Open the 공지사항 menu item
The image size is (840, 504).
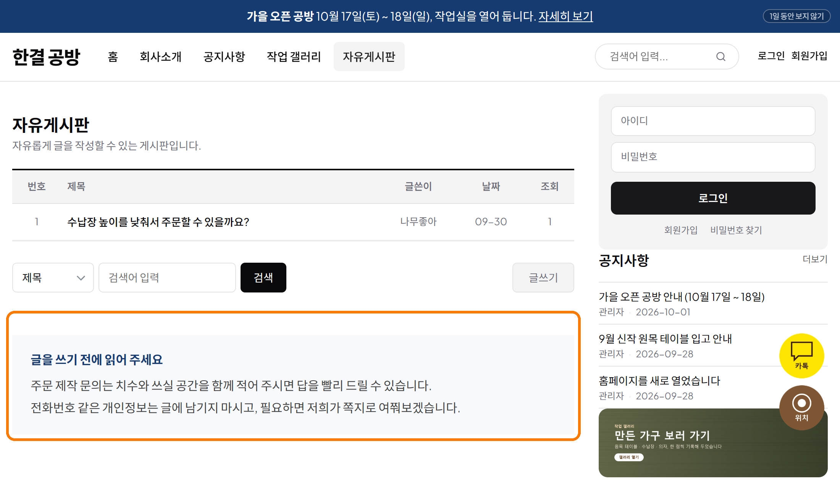pyautogui.click(x=224, y=57)
